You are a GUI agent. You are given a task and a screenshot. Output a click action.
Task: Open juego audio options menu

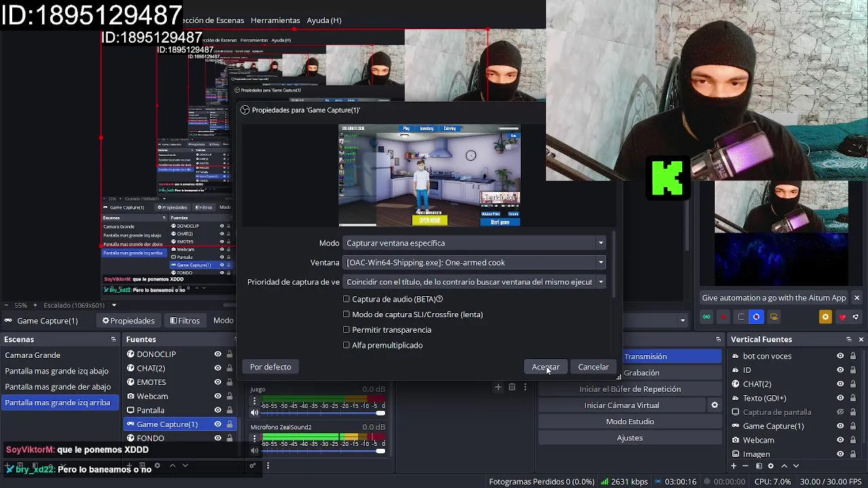255,401
